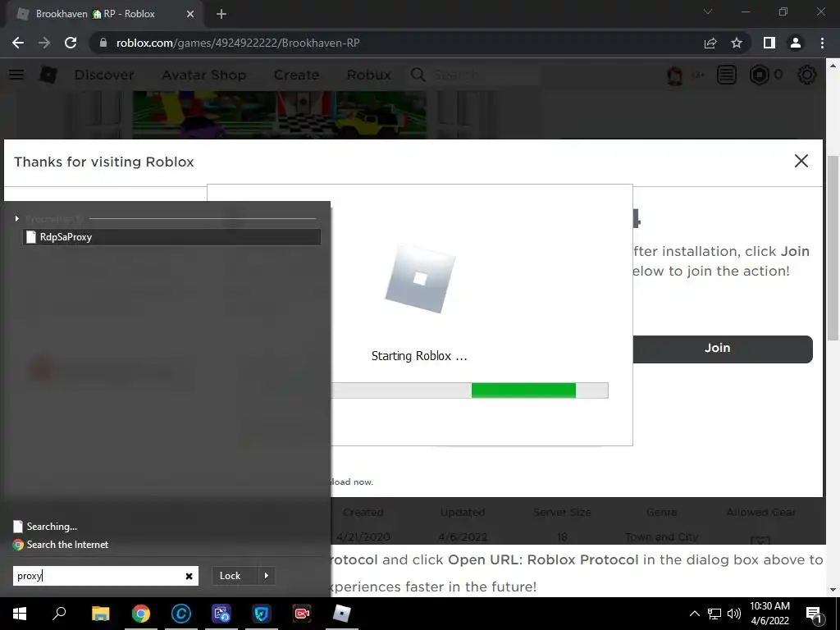The width and height of the screenshot is (840, 630).
Task: Close the Thanks for visiting Roblox dialog
Action: [801, 161]
